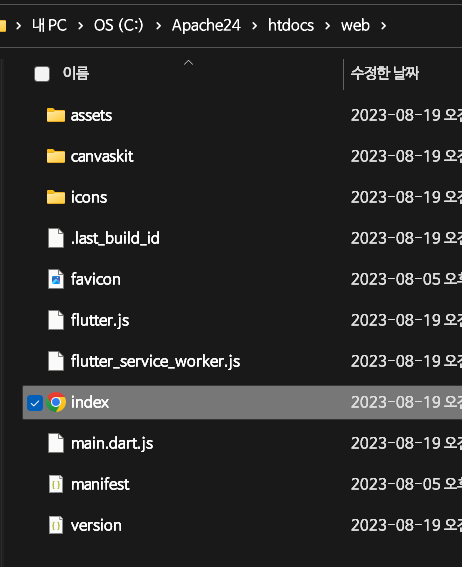462x567 pixels.
Task: Click the manifest JSON file icon
Action: coord(56,484)
